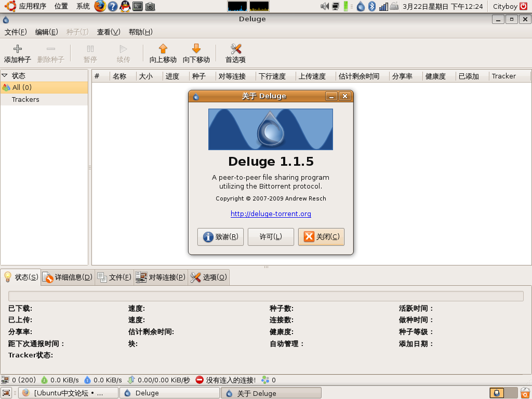Image resolution: width=532 pixels, height=399 pixels.
Task: Click the red power button beside Cityboy
Action: pos(524,6)
